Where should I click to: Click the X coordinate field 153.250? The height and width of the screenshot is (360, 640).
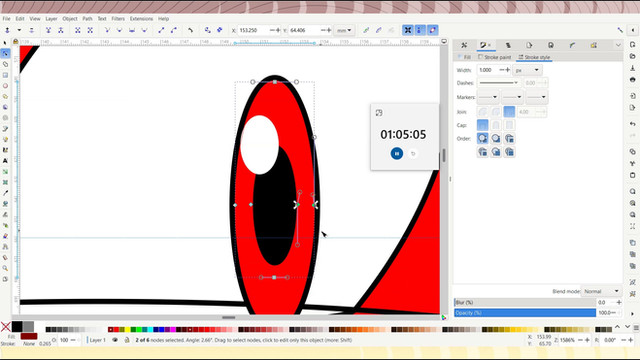coord(253,30)
